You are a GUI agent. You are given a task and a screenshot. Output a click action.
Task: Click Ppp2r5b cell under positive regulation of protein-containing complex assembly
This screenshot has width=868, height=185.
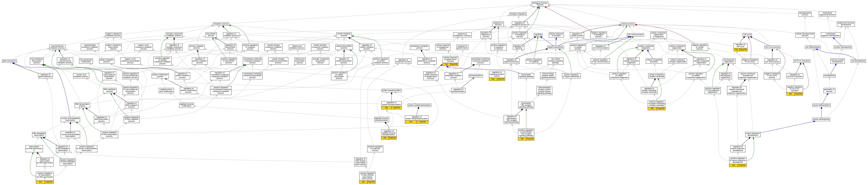click(x=661, y=109)
